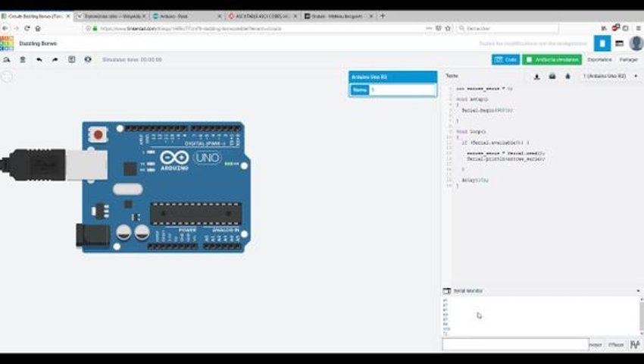Open the Arduino Uno R3 board dropdown
This screenshot has height=364, width=644.
click(611, 76)
